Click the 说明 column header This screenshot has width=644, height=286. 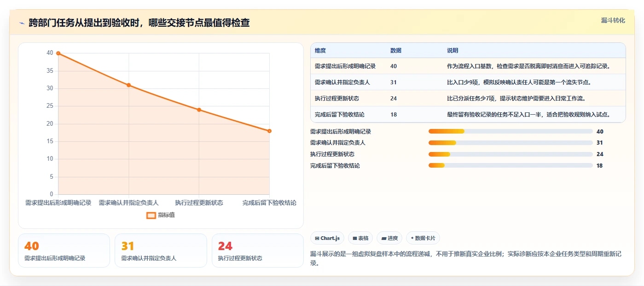(x=453, y=51)
